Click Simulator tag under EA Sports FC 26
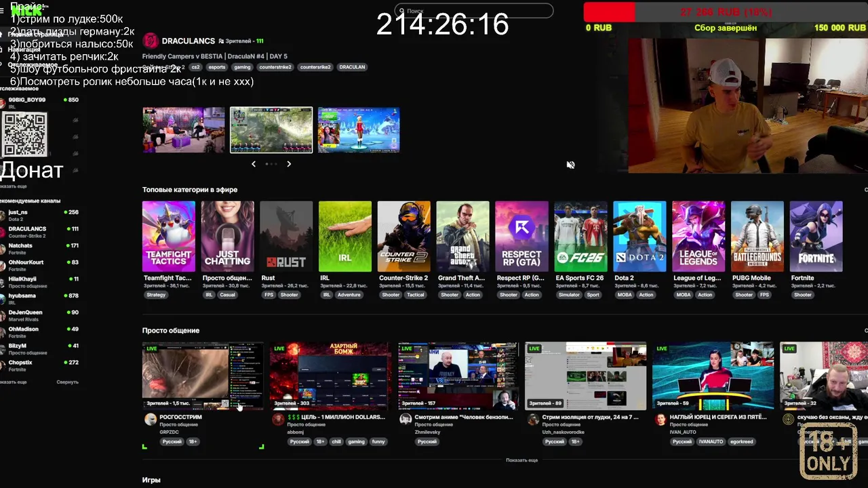 pos(569,295)
